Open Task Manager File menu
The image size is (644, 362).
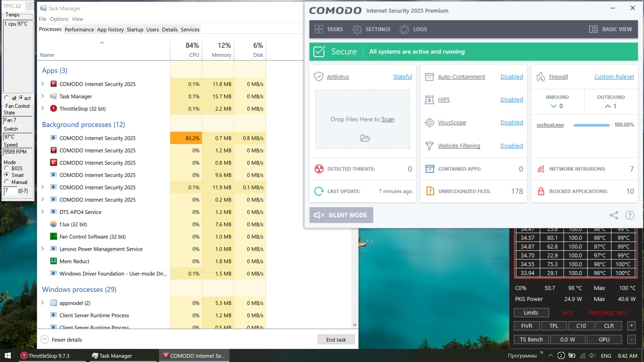[43, 19]
